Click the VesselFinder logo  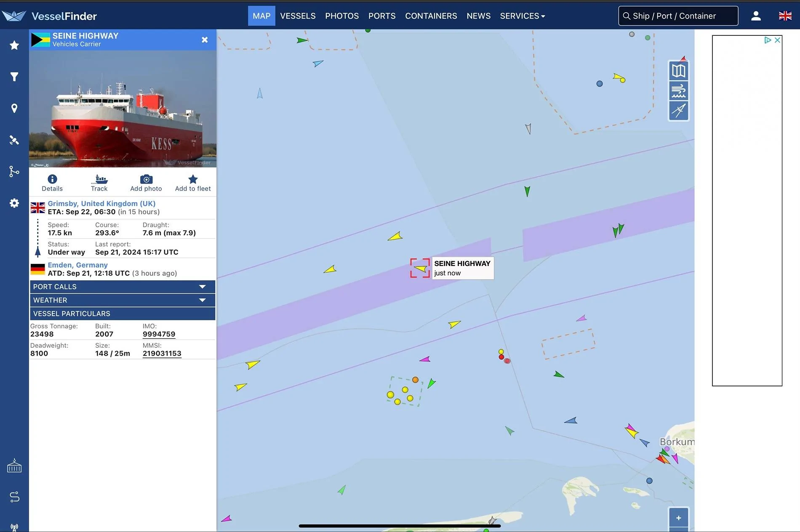click(50, 16)
